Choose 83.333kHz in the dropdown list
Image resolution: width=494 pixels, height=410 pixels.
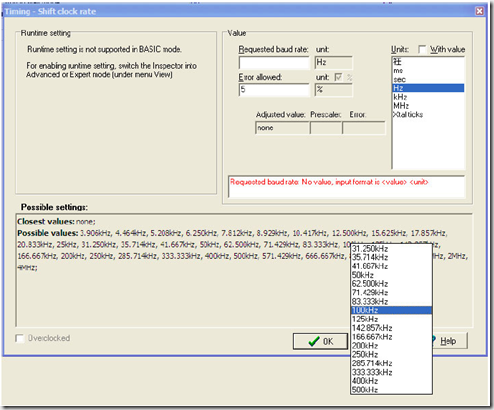point(391,302)
